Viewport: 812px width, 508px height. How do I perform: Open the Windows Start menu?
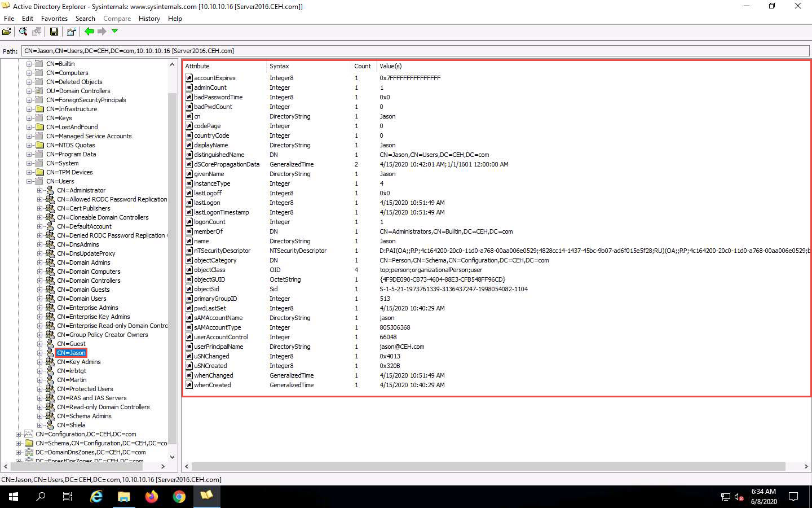(14, 497)
